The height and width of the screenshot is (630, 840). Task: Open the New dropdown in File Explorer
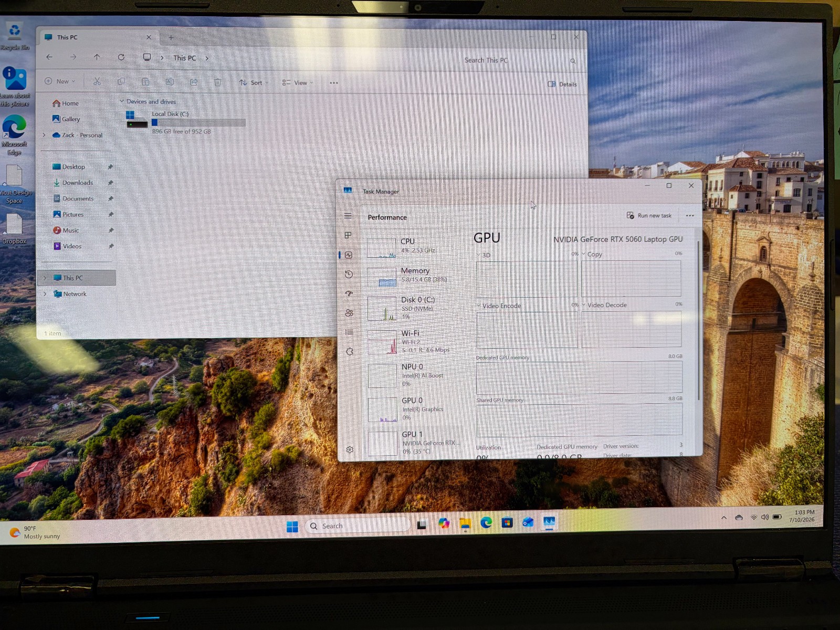pyautogui.click(x=60, y=81)
